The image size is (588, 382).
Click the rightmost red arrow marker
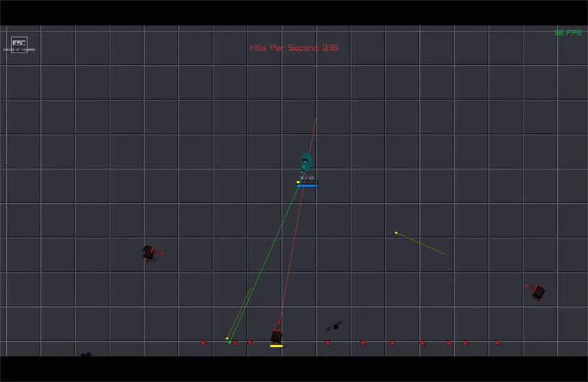pyautogui.click(x=497, y=342)
